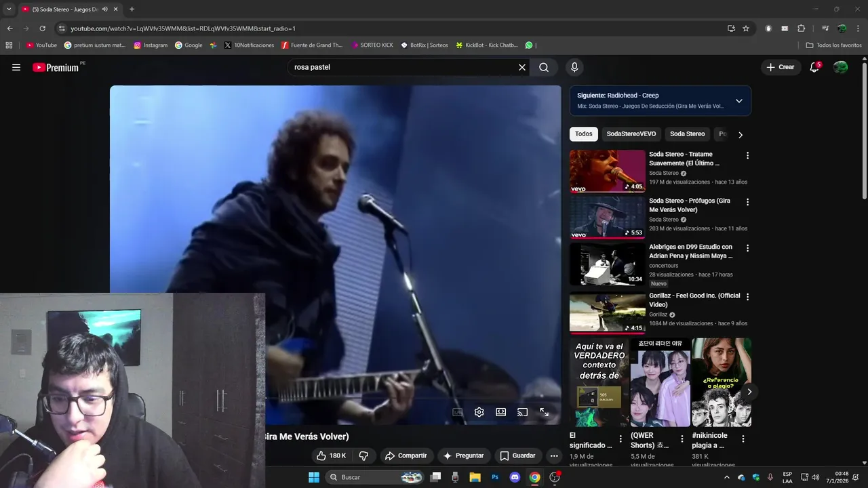Open Windows Start menu

(314, 477)
